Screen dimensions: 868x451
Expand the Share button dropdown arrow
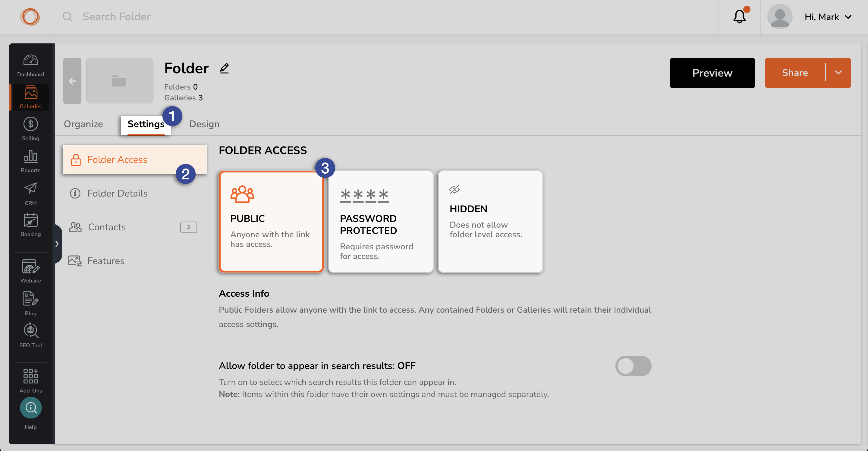click(838, 73)
